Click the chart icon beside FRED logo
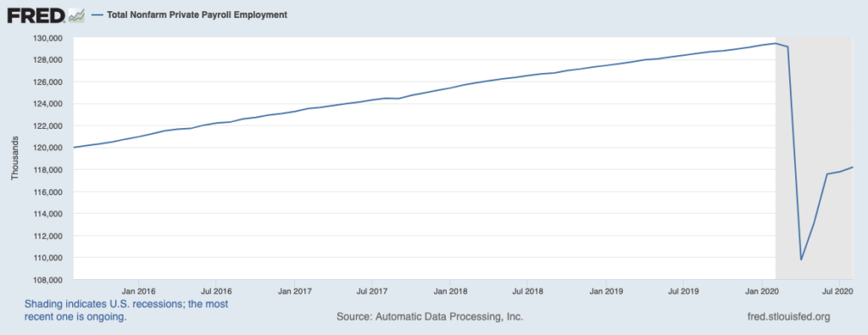The image size is (868, 335). [75, 15]
